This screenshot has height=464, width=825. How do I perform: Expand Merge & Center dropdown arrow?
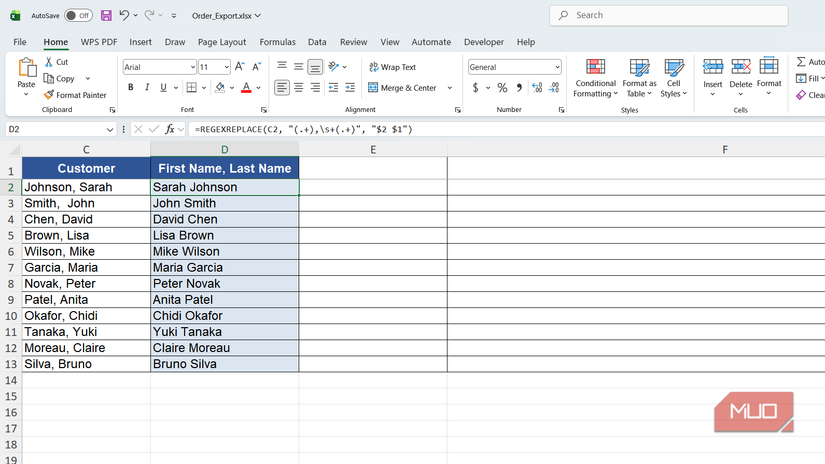pyautogui.click(x=450, y=88)
